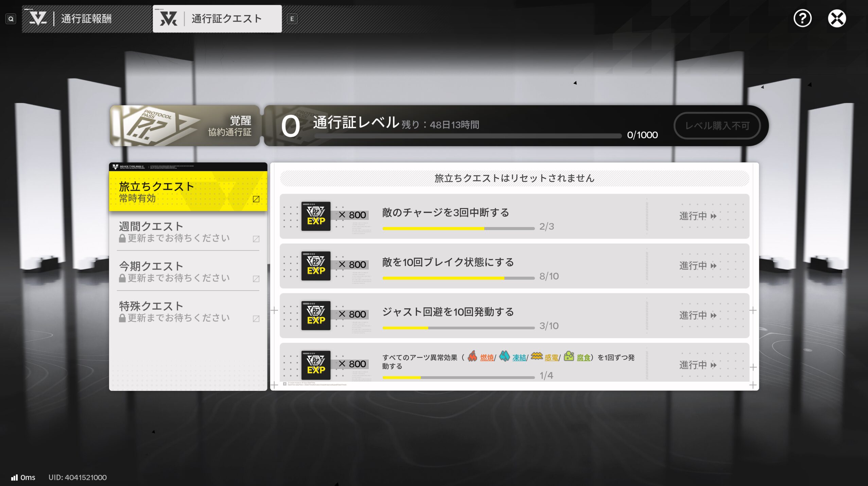Click the 凍結 freeze effect icon
Image resolution: width=868 pixels, height=486 pixels.
504,356
